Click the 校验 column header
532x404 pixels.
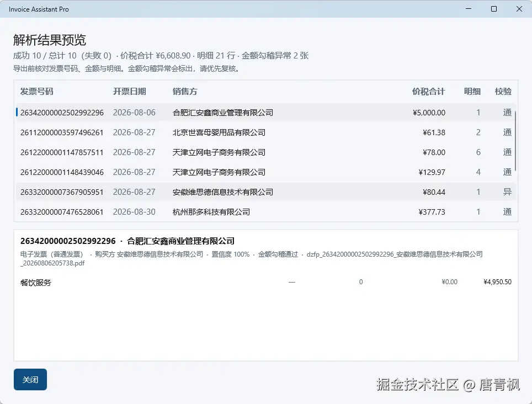tap(503, 91)
